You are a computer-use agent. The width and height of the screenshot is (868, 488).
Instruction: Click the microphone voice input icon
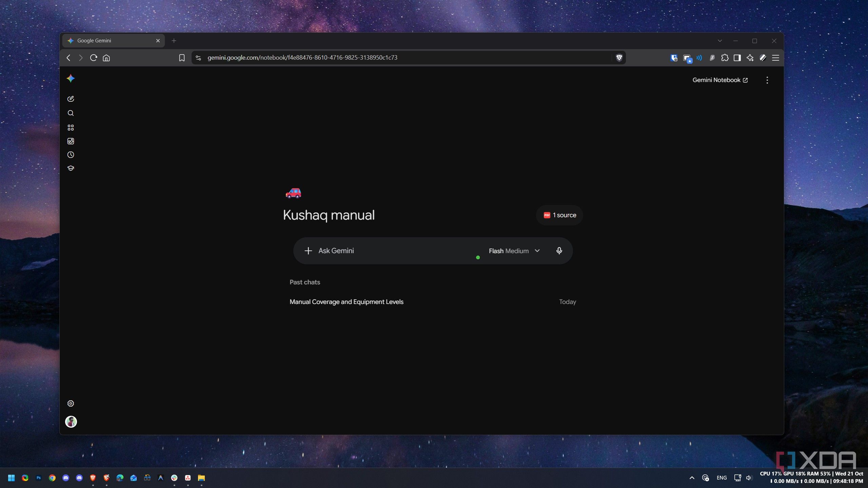click(x=559, y=251)
